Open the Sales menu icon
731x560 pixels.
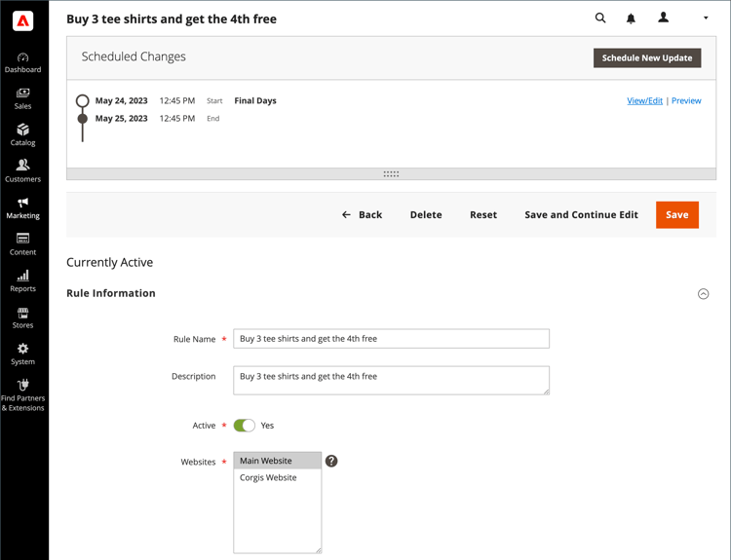(22, 98)
